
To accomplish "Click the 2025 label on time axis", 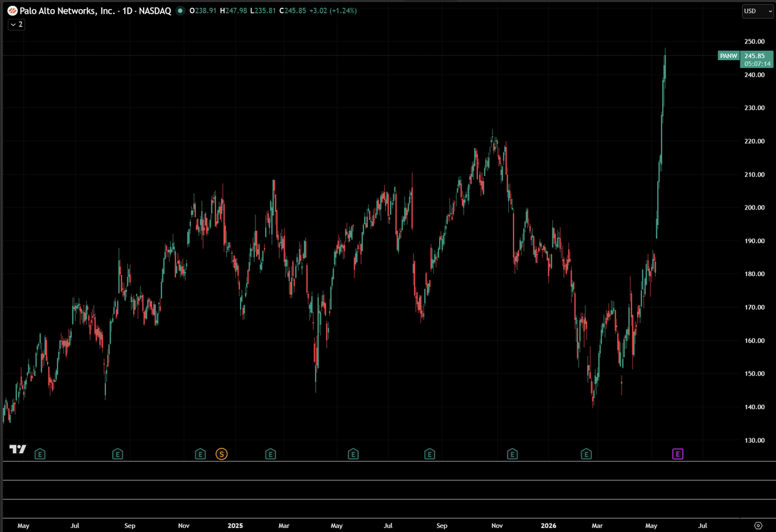I will (x=235, y=526).
